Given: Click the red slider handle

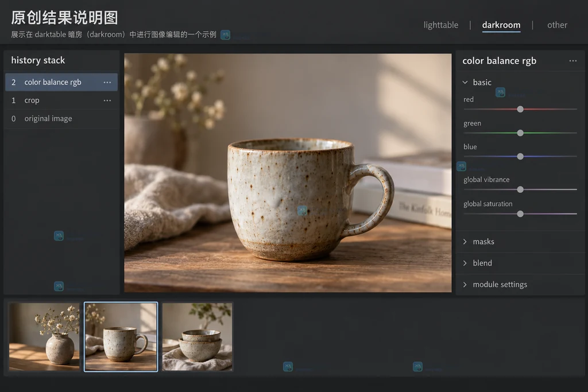Looking at the screenshot, I should click(x=520, y=109).
